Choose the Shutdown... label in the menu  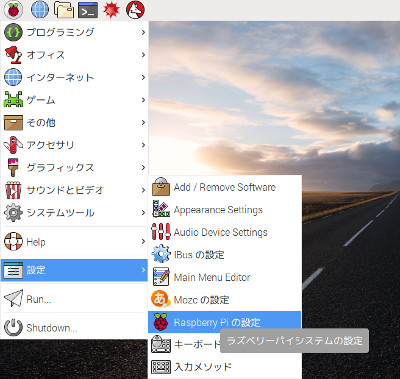[x=52, y=328]
